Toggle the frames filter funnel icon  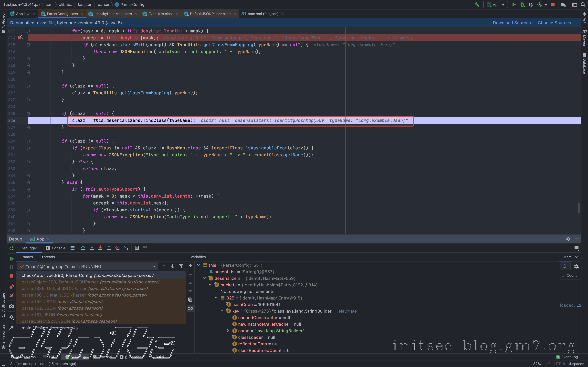(x=181, y=267)
